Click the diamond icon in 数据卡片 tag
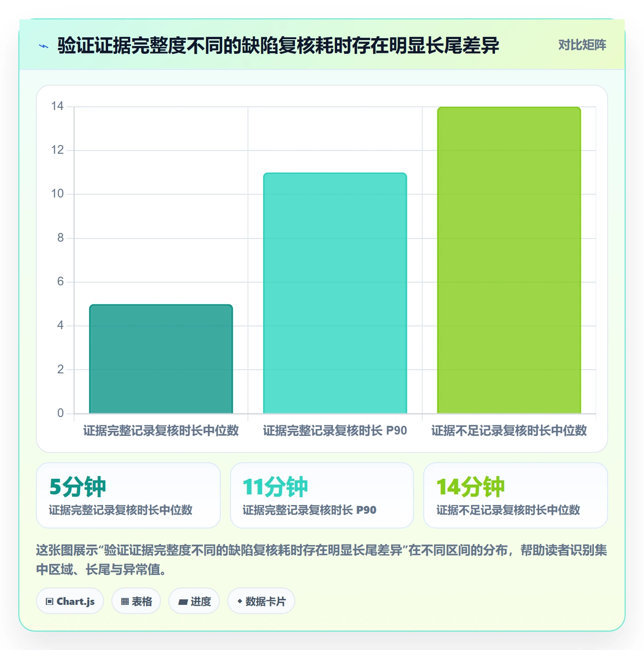The image size is (644, 650). pos(240,601)
